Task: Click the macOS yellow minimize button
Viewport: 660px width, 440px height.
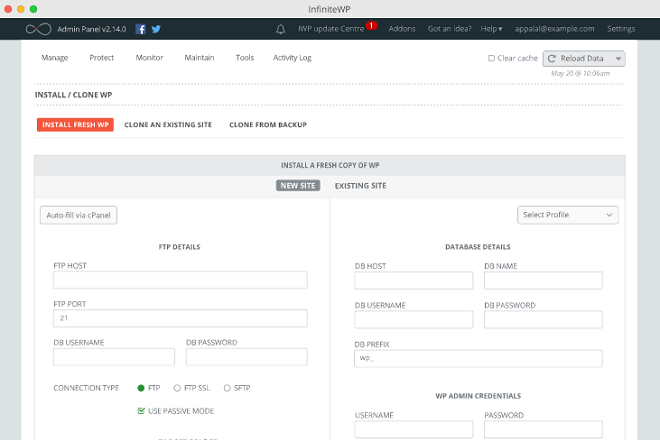Action: pos(21,9)
